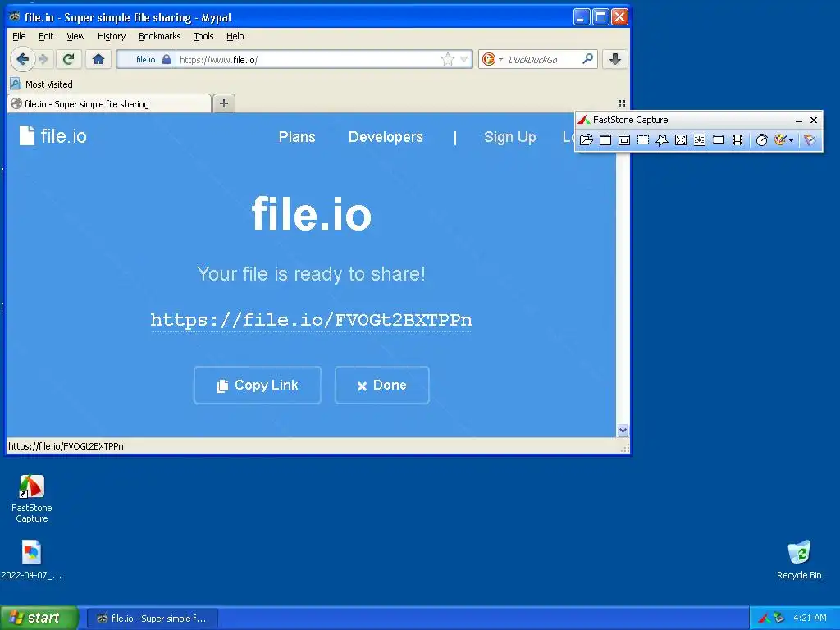Minimize the FastStone Capture panel

[x=799, y=120]
